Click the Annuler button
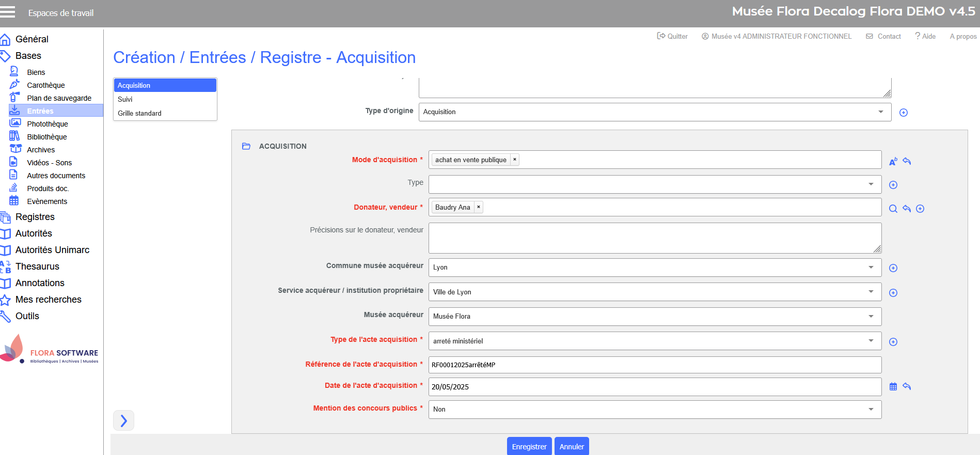The image size is (980, 455). [572, 447]
